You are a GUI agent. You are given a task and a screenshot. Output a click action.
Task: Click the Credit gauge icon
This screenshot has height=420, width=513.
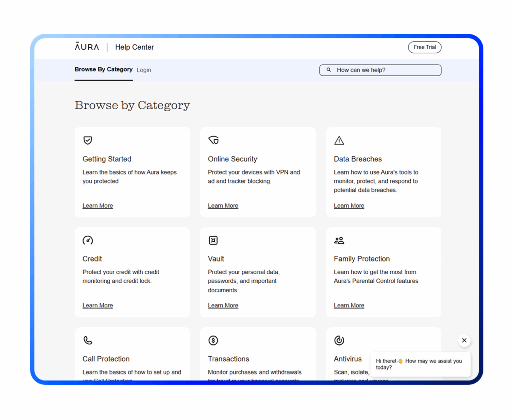(x=88, y=240)
